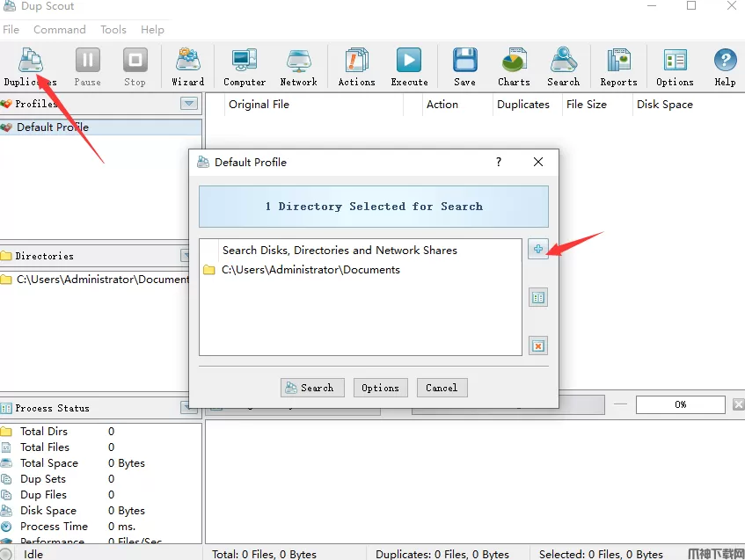Click 'Total: 0 Files, 0 Bytes' in status bar

click(264, 555)
